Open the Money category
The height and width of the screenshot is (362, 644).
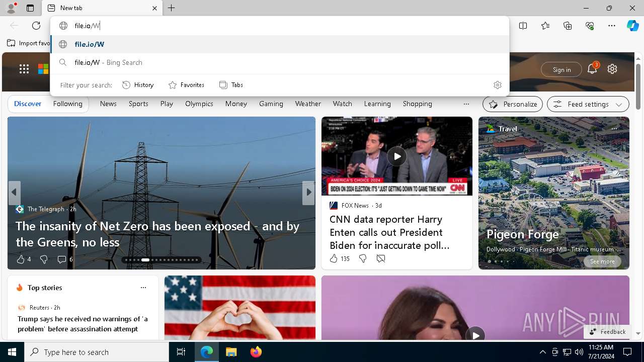click(236, 104)
